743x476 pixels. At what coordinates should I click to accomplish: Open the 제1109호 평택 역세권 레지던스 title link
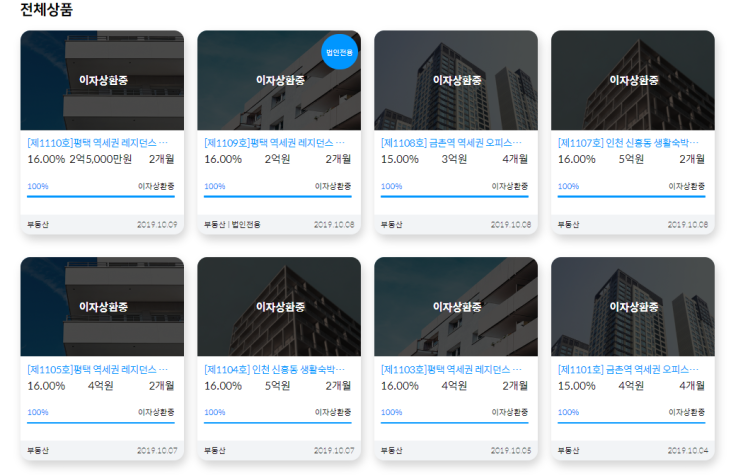tap(274, 143)
